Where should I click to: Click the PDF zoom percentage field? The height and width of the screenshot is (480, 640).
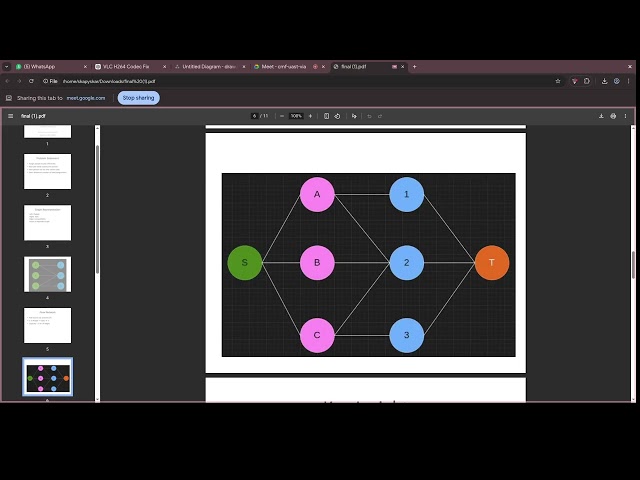click(296, 116)
